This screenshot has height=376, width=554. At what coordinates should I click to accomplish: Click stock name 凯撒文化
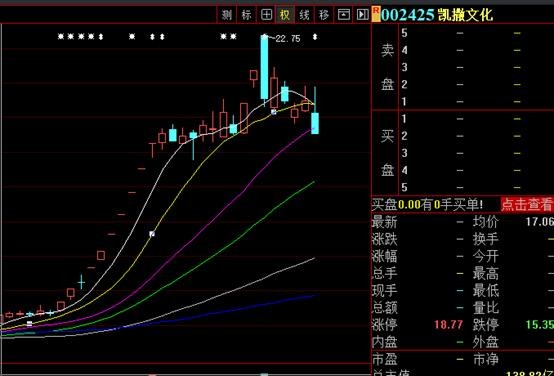[465, 15]
